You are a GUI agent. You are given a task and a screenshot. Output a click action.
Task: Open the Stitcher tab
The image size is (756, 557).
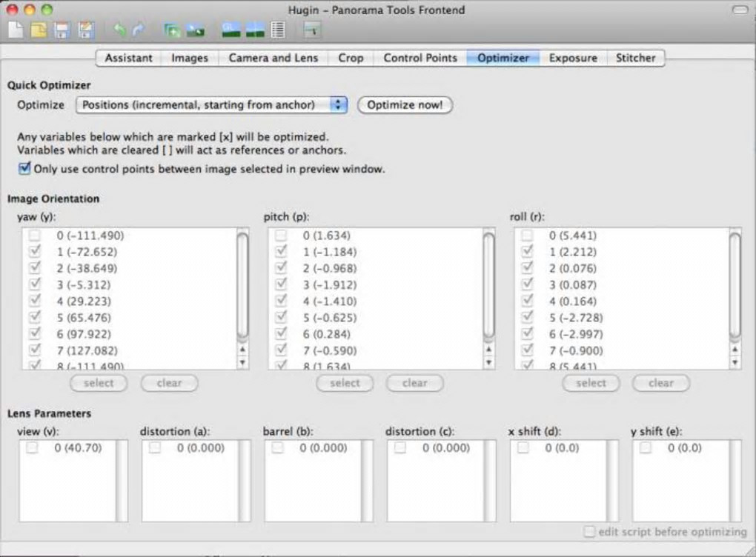point(635,58)
